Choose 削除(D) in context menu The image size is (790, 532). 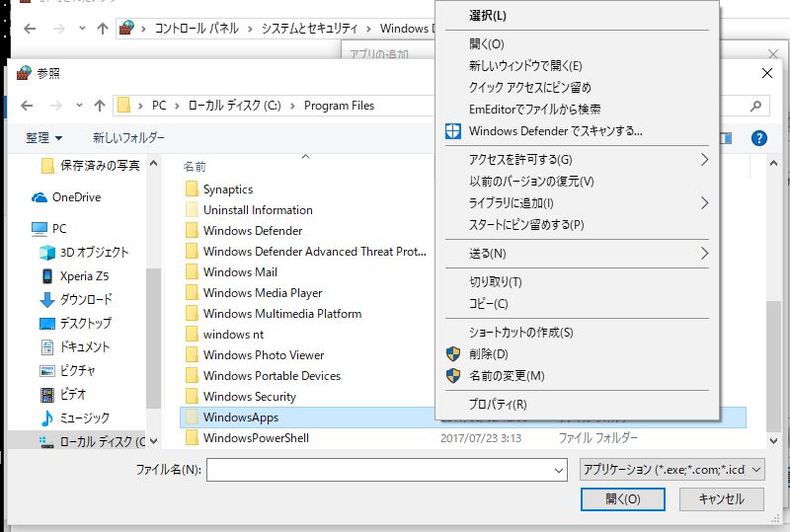tap(577, 354)
